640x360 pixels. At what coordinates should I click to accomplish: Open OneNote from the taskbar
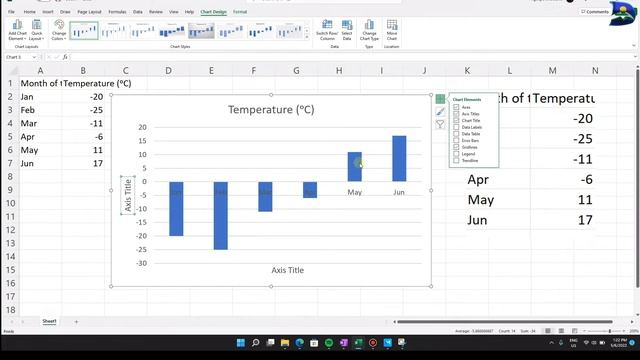[x=344, y=343]
